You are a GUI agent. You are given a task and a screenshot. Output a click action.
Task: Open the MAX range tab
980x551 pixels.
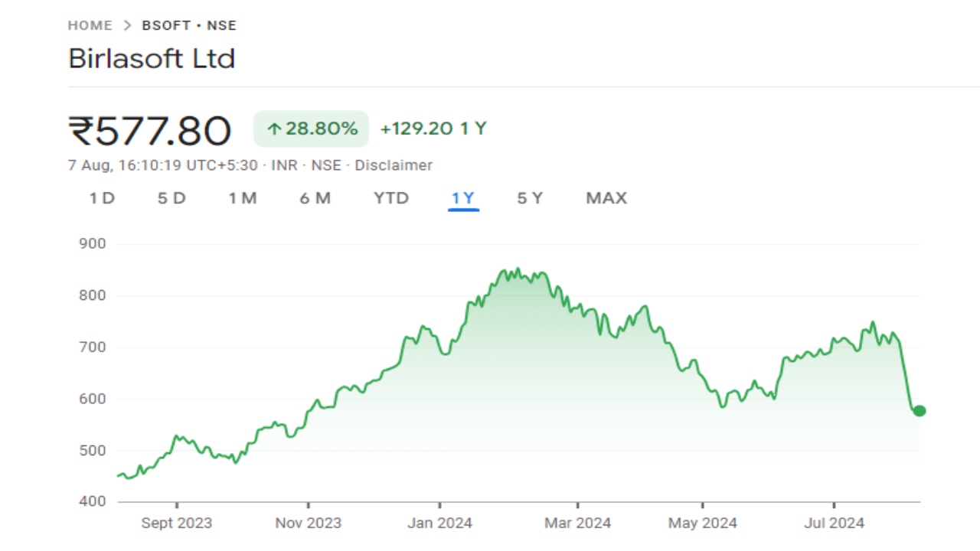(606, 198)
